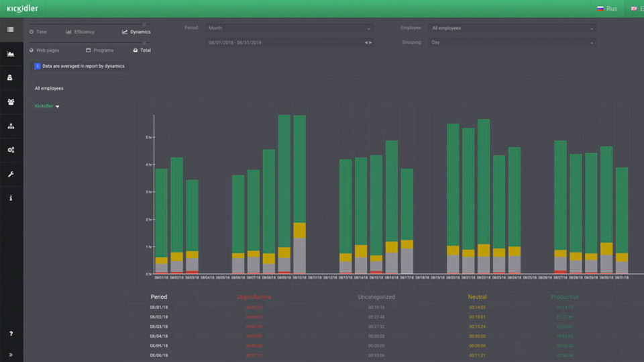The image size is (644, 362).
Task: Click the Unproductive column header
Action: pyautogui.click(x=254, y=297)
